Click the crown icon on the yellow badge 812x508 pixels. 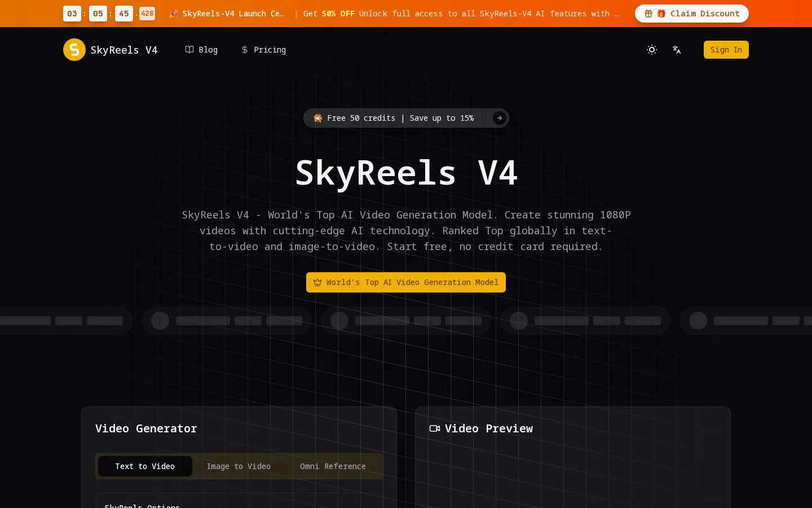(x=317, y=282)
